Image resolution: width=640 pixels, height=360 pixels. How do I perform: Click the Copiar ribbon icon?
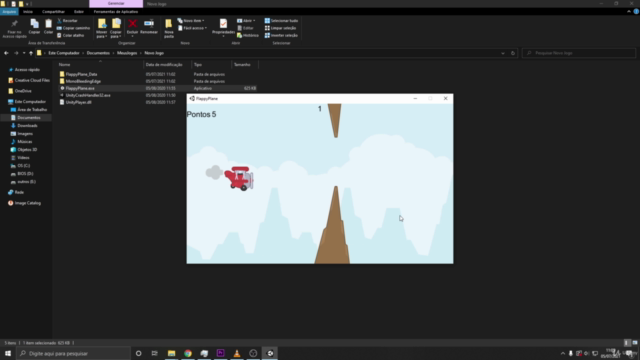[34, 27]
